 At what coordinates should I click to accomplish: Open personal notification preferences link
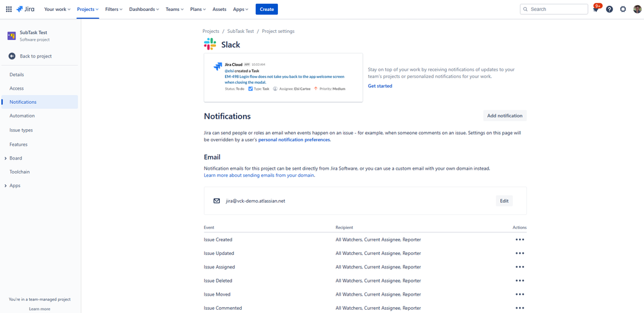click(x=295, y=140)
